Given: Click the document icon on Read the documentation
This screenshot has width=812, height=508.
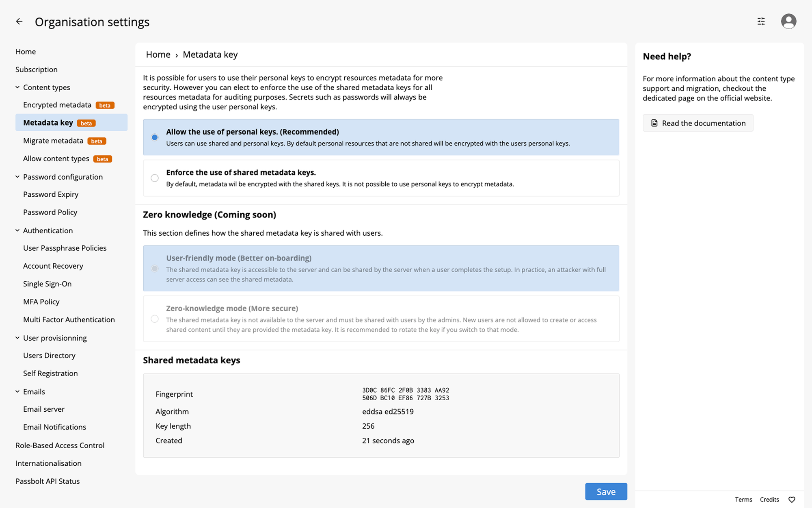Looking at the screenshot, I should [654, 123].
